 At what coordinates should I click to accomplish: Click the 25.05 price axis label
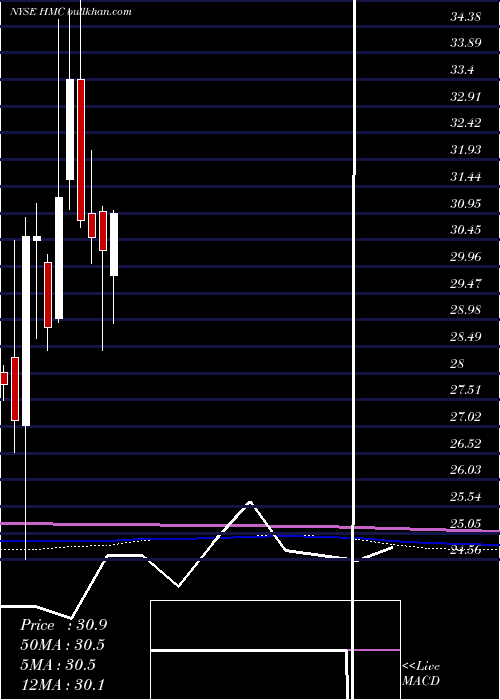coord(466,523)
